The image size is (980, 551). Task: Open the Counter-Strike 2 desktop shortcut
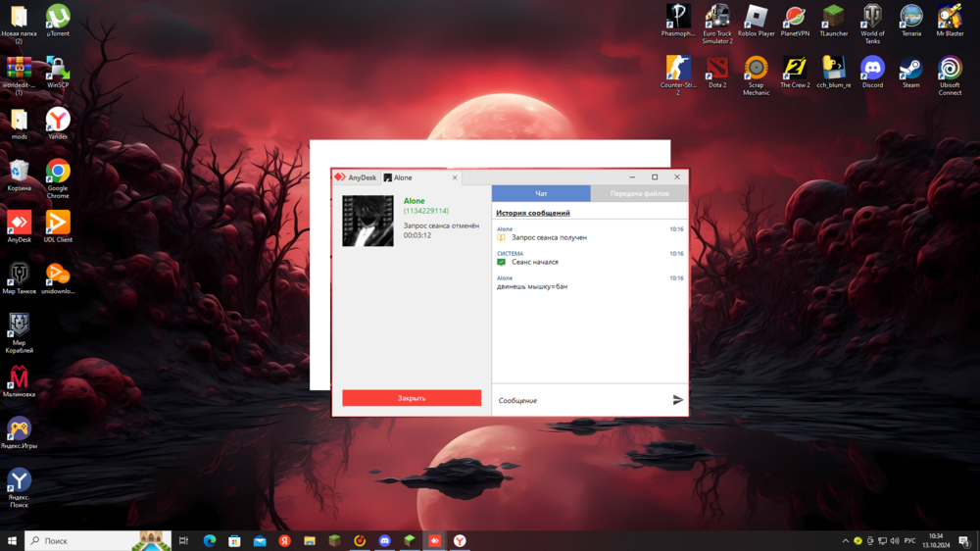coord(678,75)
